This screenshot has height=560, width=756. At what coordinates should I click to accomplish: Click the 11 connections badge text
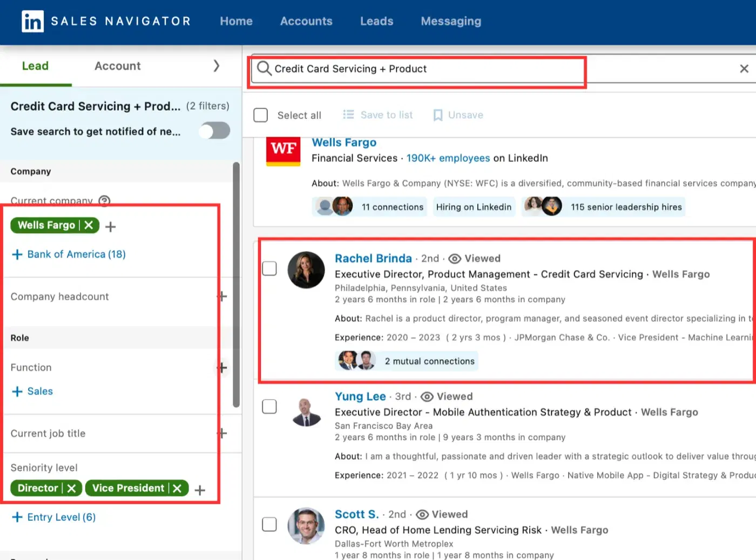[x=393, y=207]
